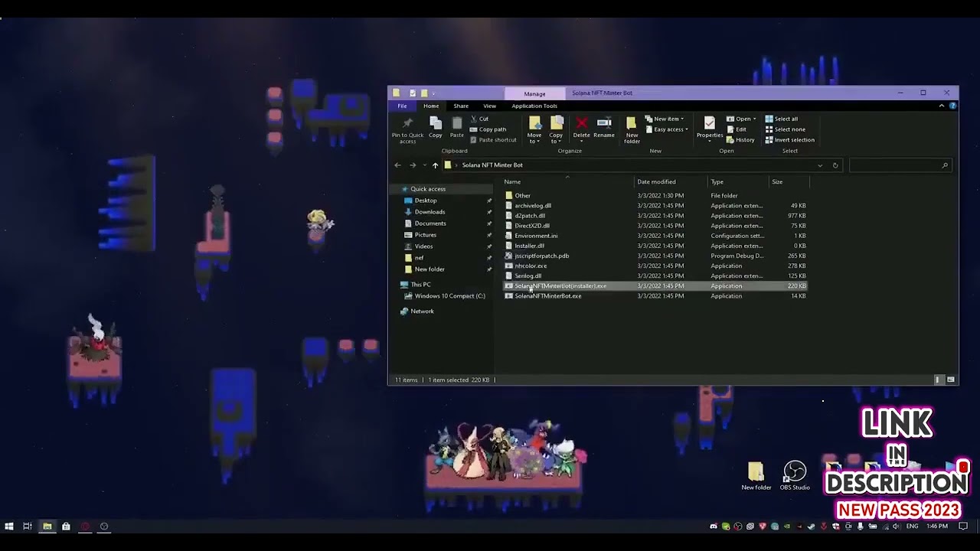This screenshot has width=980, height=551.
Task: Open Pictures in navigation pane
Action: [x=425, y=235]
